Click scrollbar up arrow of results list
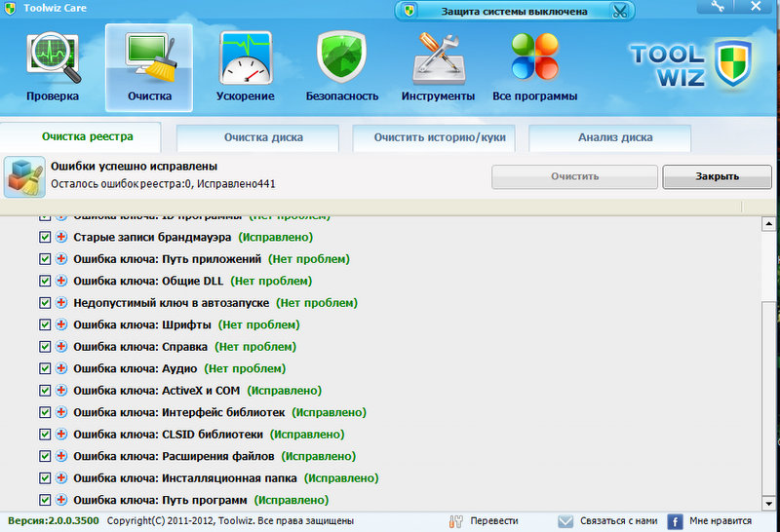Viewport: 780px width, 532px height. click(768, 224)
